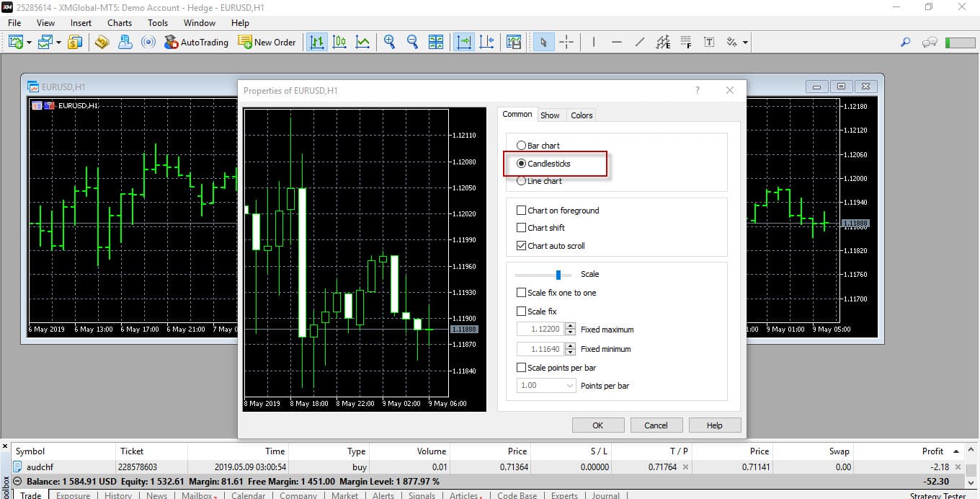Select the draw trendline tool

[x=639, y=42]
